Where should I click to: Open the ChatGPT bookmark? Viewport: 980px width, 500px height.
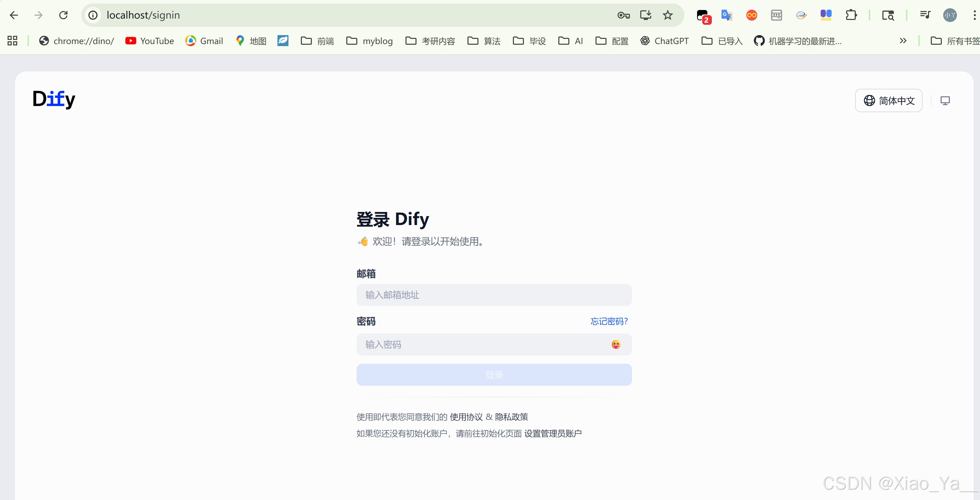point(664,41)
